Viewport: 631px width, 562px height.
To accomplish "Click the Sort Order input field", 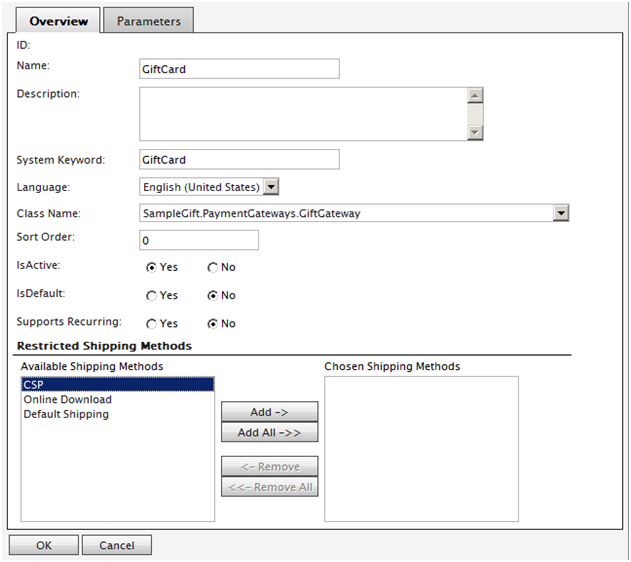I will pos(199,241).
